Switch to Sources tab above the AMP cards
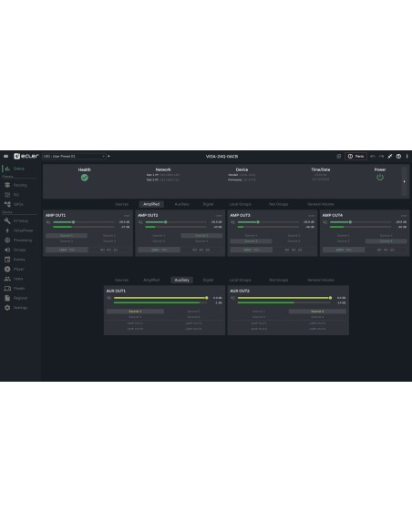The image size is (412, 532). (x=122, y=204)
